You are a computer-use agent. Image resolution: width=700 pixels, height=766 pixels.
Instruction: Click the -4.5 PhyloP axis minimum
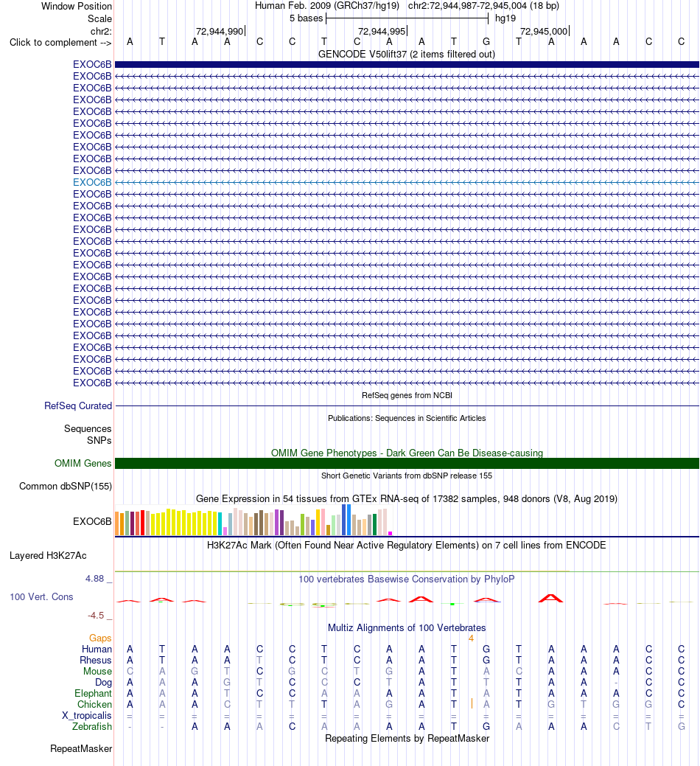[96, 616]
